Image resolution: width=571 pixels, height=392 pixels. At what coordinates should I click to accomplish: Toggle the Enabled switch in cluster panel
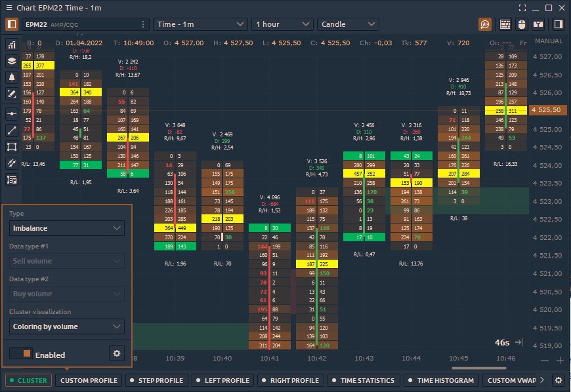pyautogui.click(x=21, y=354)
